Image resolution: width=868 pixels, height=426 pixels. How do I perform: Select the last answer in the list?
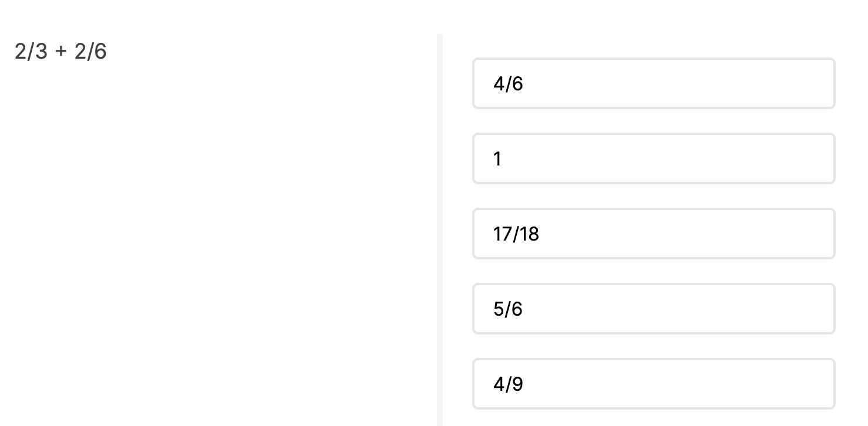(x=654, y=384)
